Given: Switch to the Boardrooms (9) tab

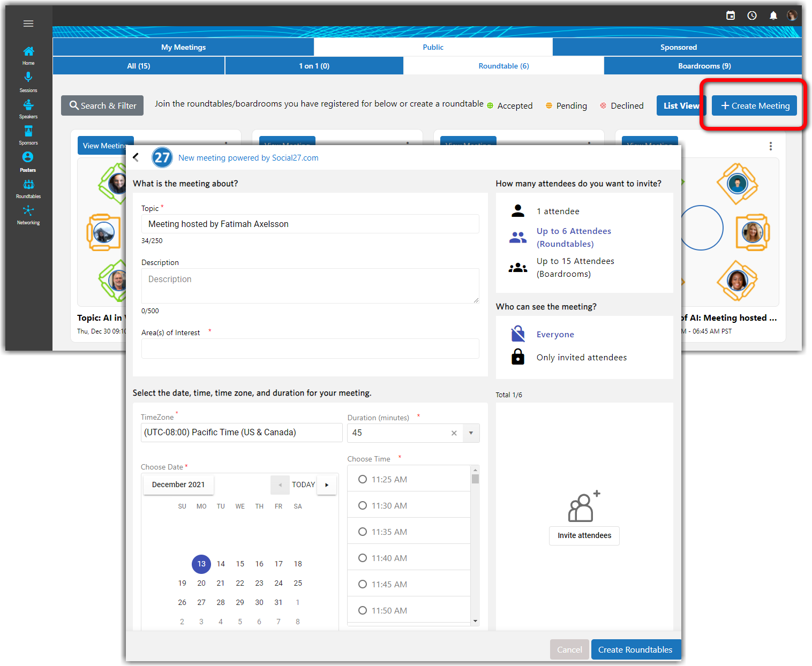Looking at the screenshot, I should [704, 66].
